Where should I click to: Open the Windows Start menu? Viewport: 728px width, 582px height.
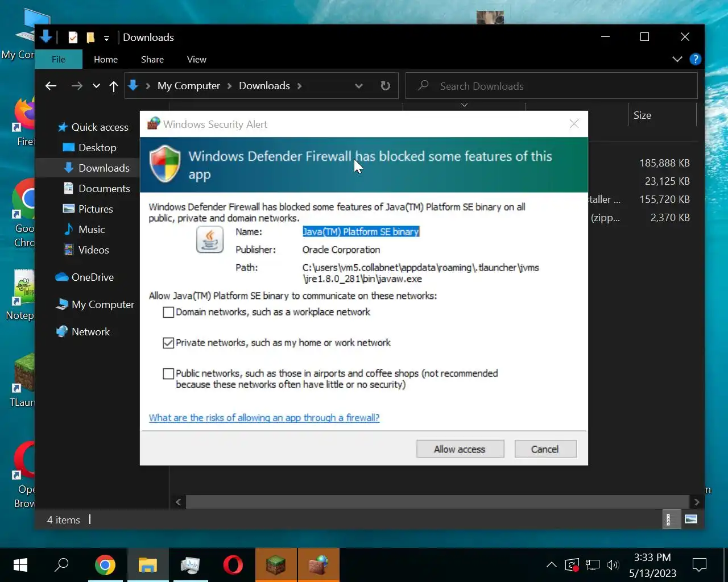(20, 565)
